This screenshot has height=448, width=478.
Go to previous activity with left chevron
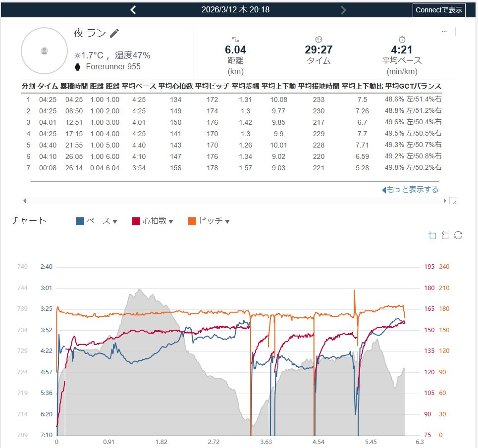133,10
